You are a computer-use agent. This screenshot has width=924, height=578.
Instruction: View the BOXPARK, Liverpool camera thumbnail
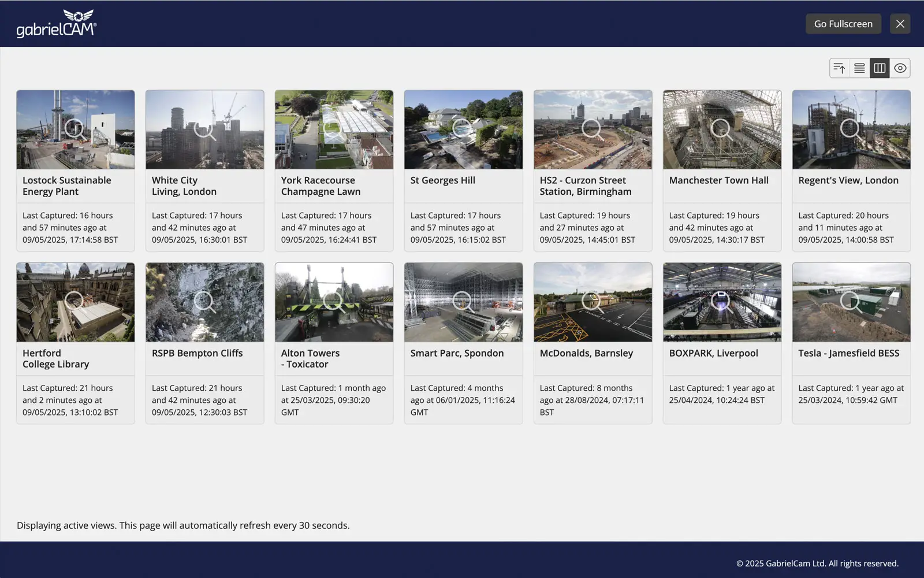[x=722, y=302]
